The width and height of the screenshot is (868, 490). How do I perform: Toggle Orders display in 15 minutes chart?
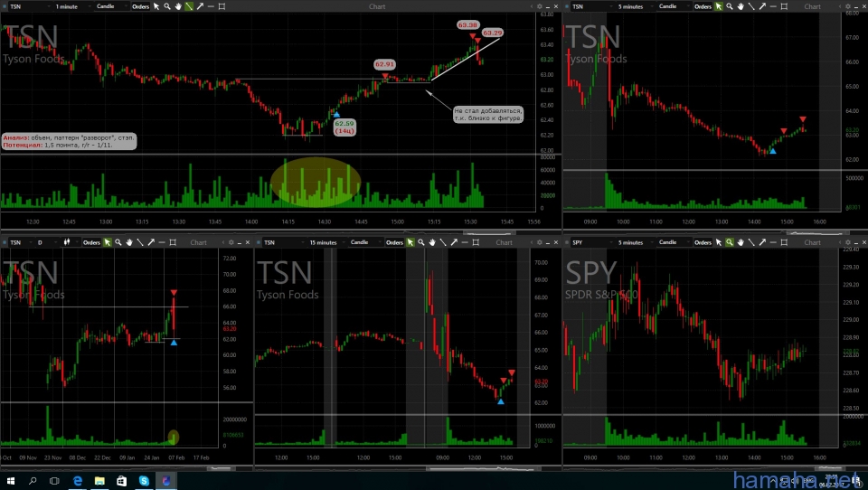click(x=394, y=242)
